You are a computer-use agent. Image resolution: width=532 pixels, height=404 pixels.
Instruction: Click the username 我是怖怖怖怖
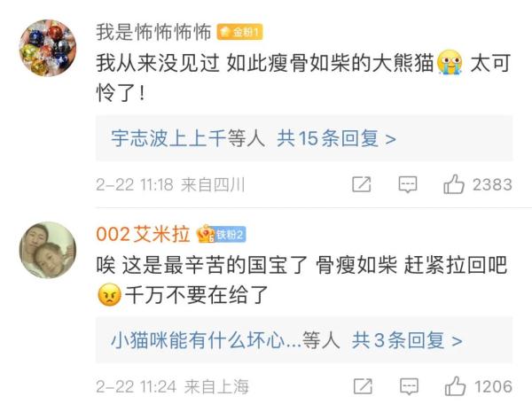pos(154,33)
